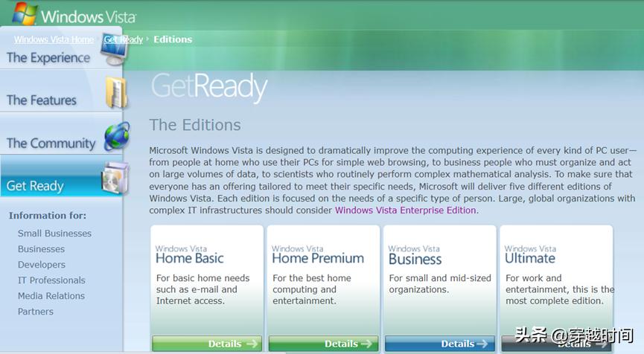The height and width of the screenshot is (354, 644).
Task: View Details for Home Basic edition
Action: 207,344
